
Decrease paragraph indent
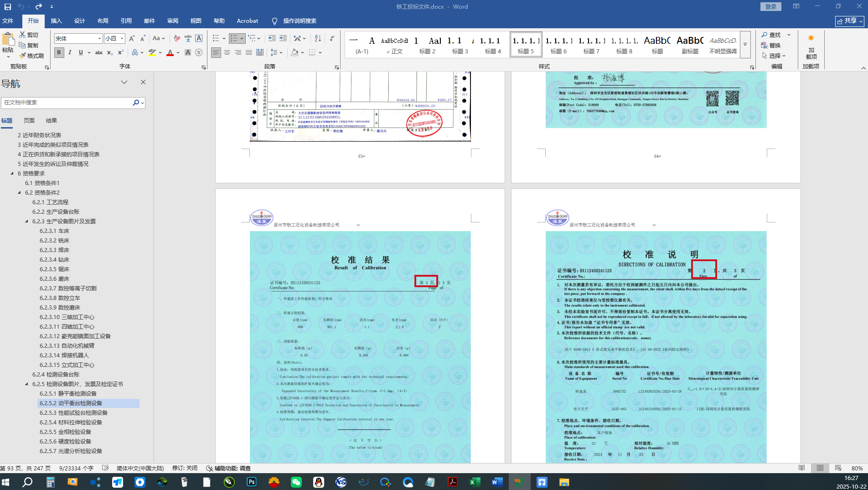pyautogui.click(x=272, y=38)
